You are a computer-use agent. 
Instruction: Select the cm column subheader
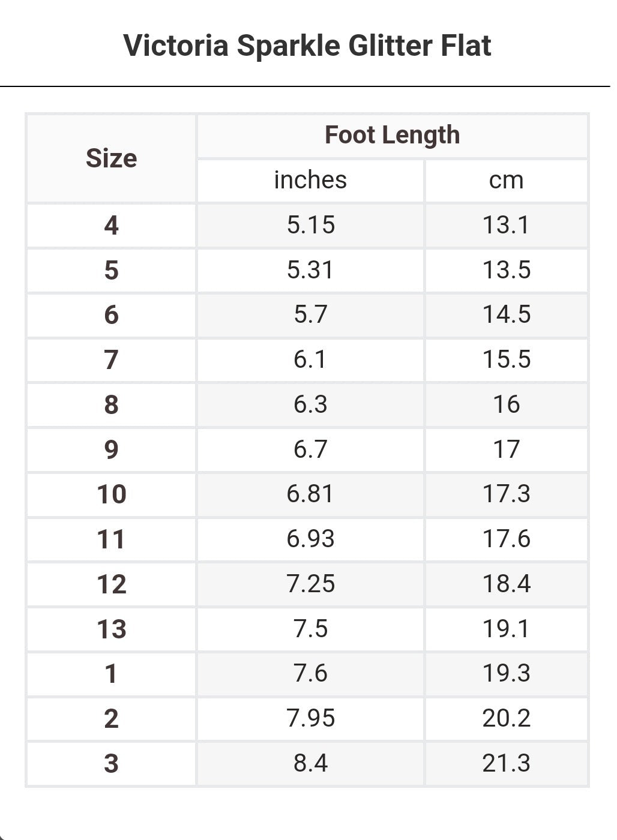point(506,180)
